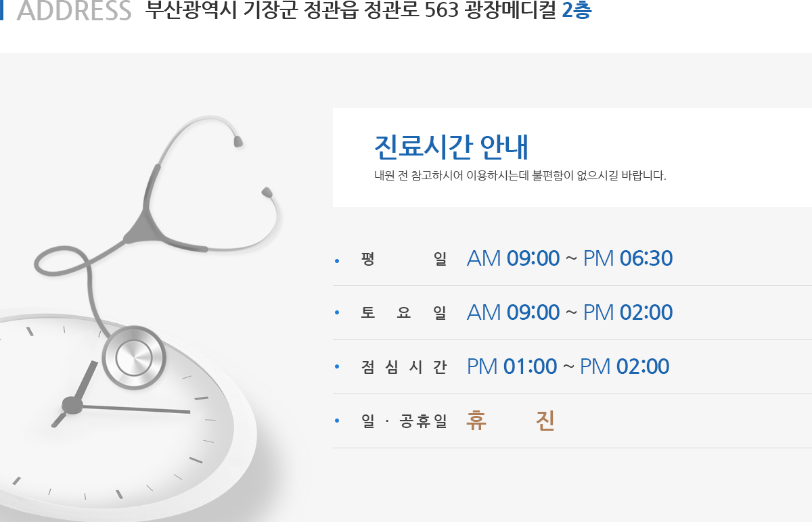Click the blue bullet beside 평일
812x522 pixels.
click(x=336, y=260)
